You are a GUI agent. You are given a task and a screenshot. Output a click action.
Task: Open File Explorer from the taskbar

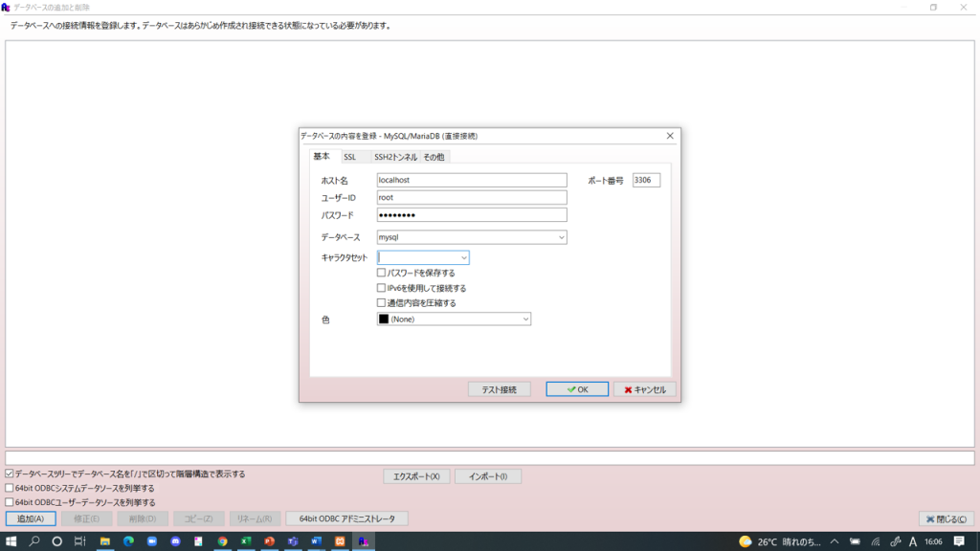(x=106, y=540)
